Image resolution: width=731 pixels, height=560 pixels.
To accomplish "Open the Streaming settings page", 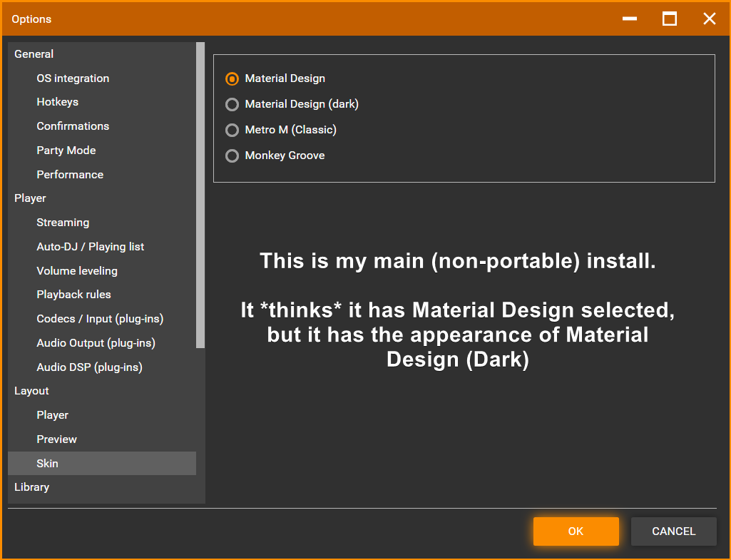I will pyautogui.click(x=63, y=223).
